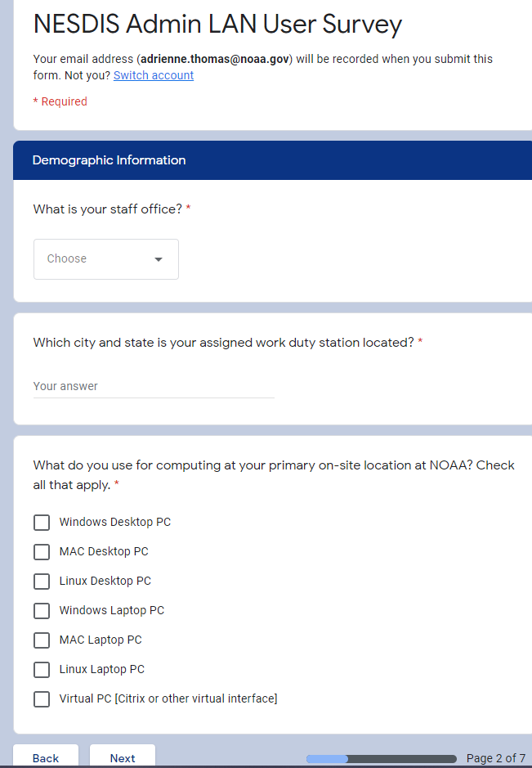Check the MAC Laptop PC box
The image size is (532, 768).
(x=42, y=640)
